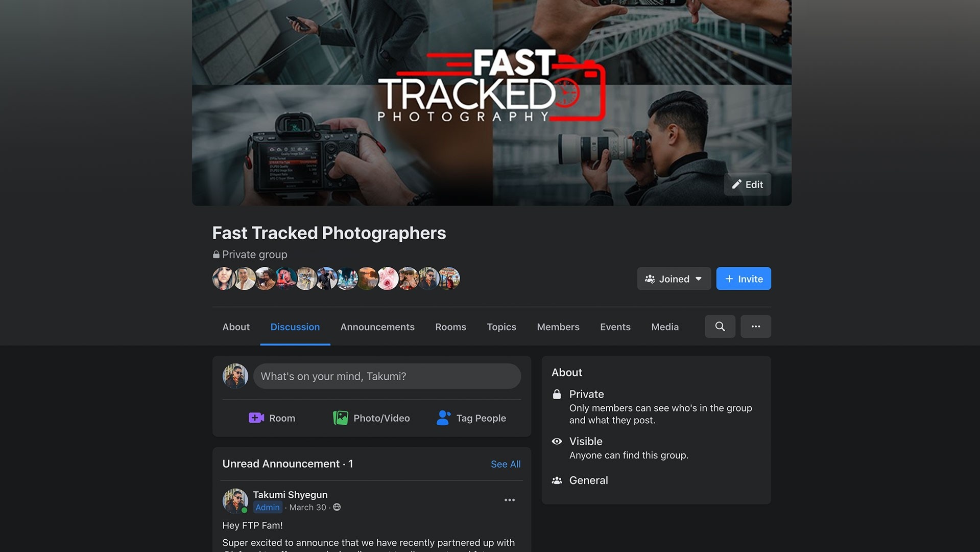Click See All announcements link

(x=506, y=464)
